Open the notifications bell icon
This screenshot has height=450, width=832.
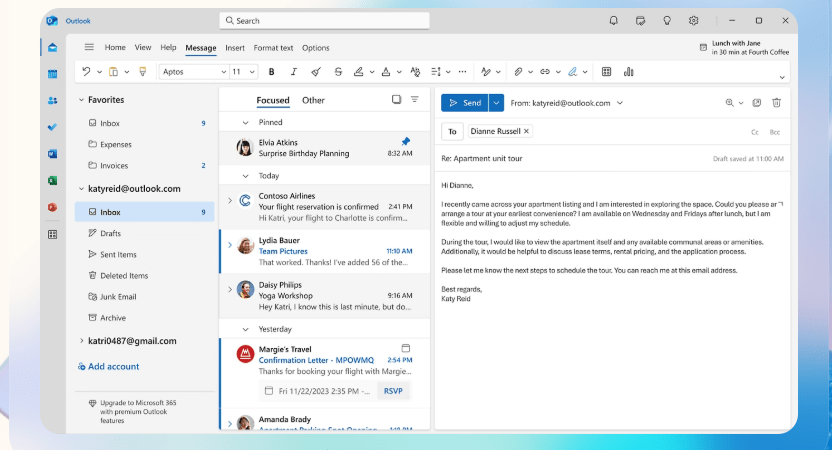(613, 21)
